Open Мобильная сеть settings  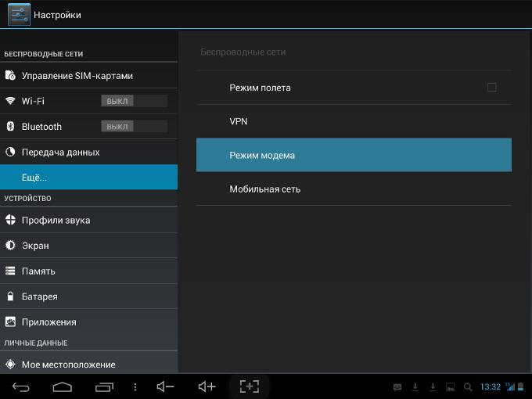pos(354,189)
